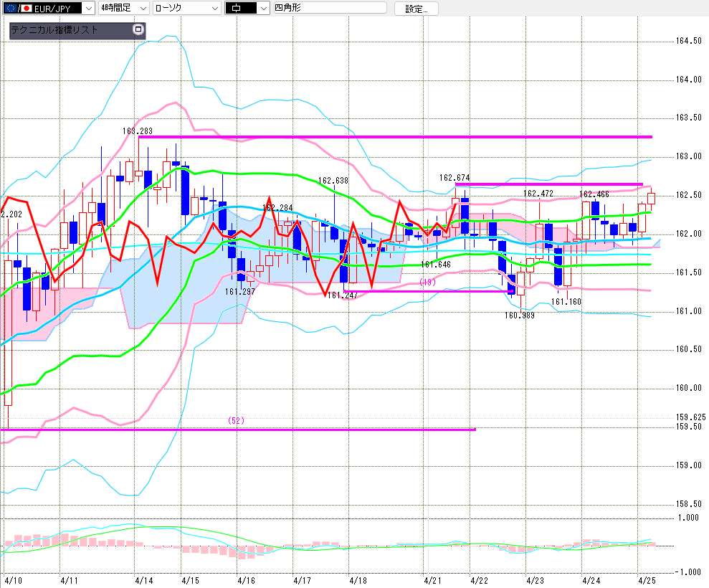Click the 4/18 date axis label
Viewport: 709px width, 588px height.
tap(358, 580)
